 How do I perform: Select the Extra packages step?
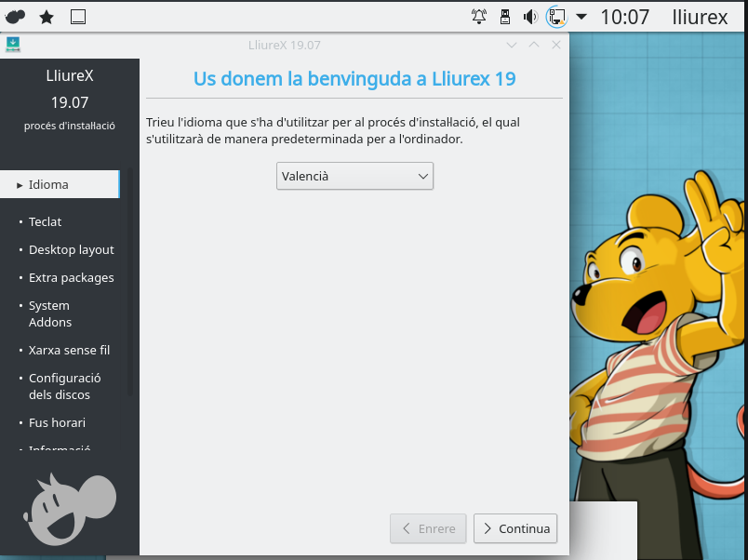tap(71, 277)
